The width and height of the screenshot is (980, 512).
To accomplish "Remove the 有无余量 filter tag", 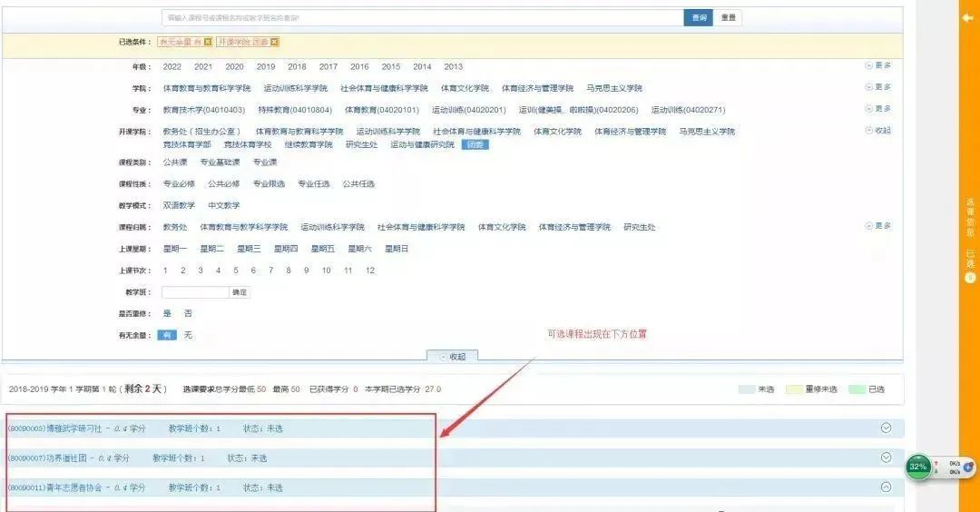I will point(208,42).
